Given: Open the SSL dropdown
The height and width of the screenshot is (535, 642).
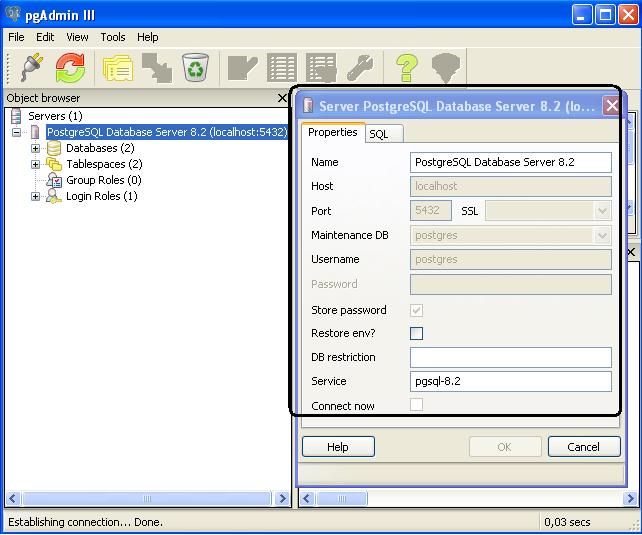Looking at the screenshot, I should pyautogui.click(x=602, y=211).
